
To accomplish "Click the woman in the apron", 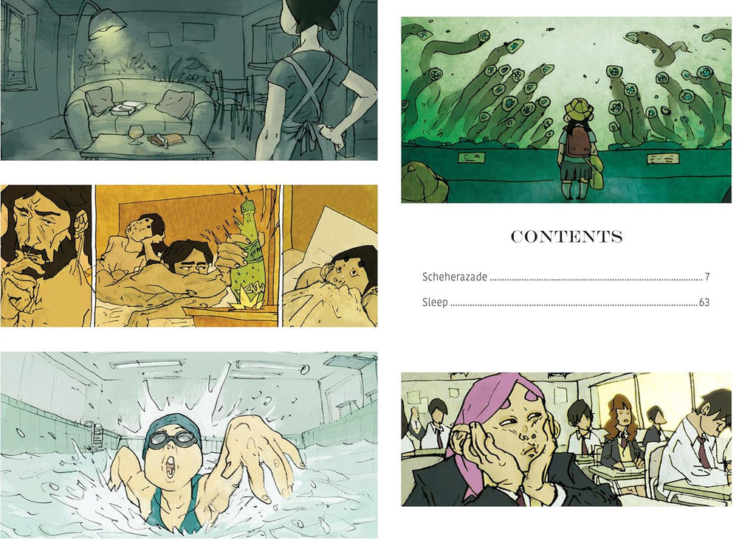I will 317,80.
